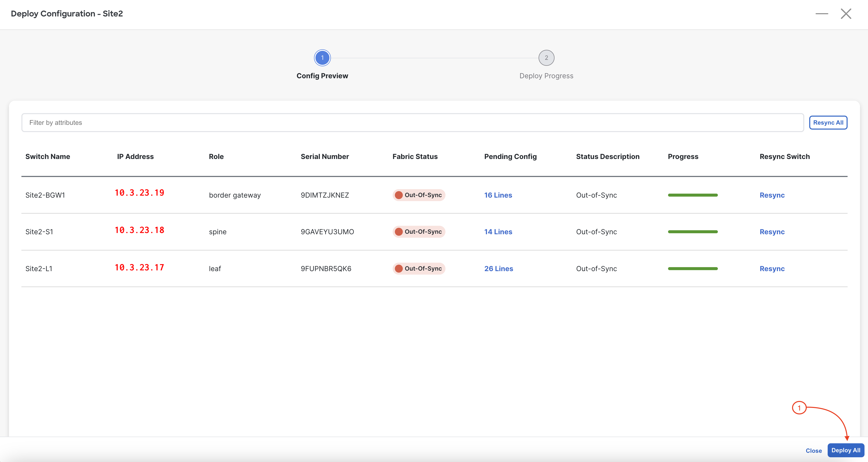Select the Deploy Progress step label
This screenshot has height=462, width=868.
(546, 76)
